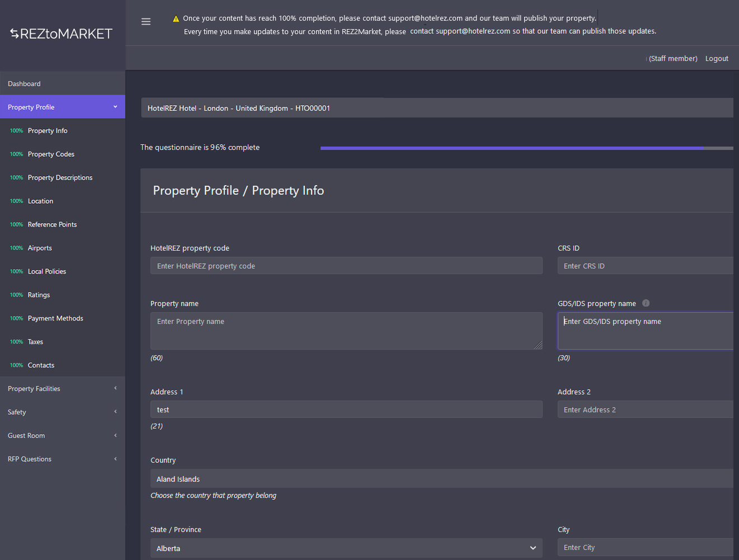Expand the Property Facilities section
This screenshot has width=739, height=560.
pos(62,389)
